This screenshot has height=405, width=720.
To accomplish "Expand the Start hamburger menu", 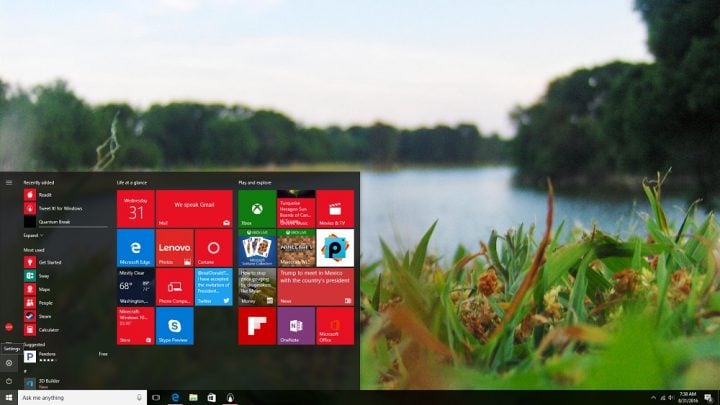I will (x=9, y=182).
